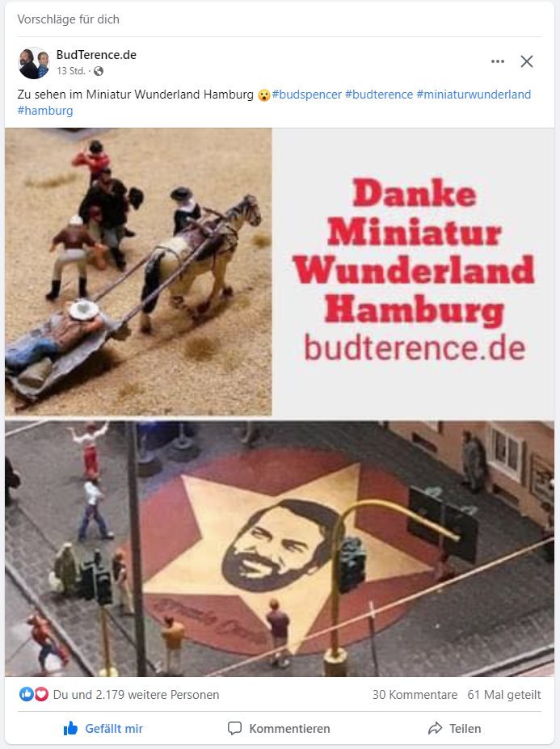The height and width of the screenshot is (749, 560).
Task: Open the BudTerence.de page name link
Action: pyautogui.click(x=96, y=55)
